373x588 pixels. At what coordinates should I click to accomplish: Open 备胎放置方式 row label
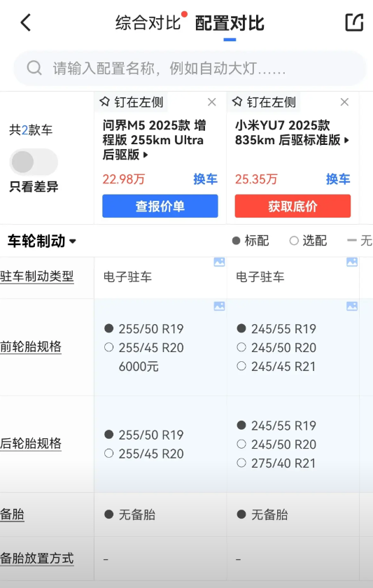36,559
